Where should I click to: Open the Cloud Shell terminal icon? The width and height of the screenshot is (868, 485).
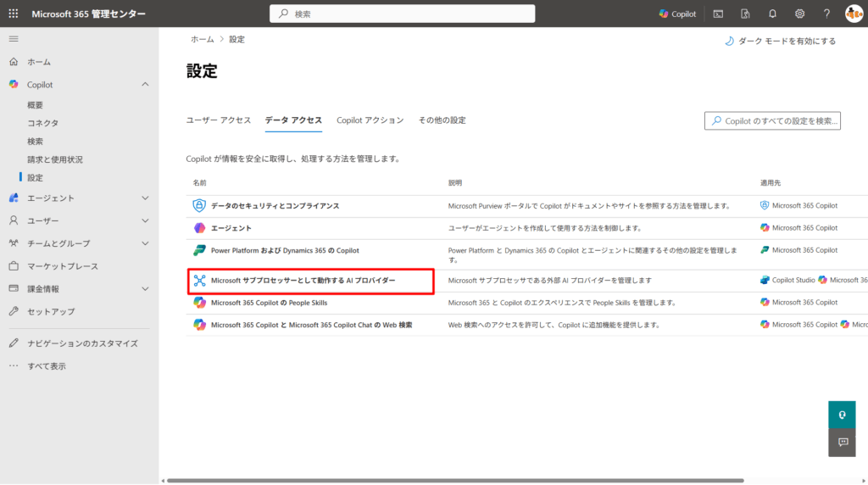click(718, 14)
